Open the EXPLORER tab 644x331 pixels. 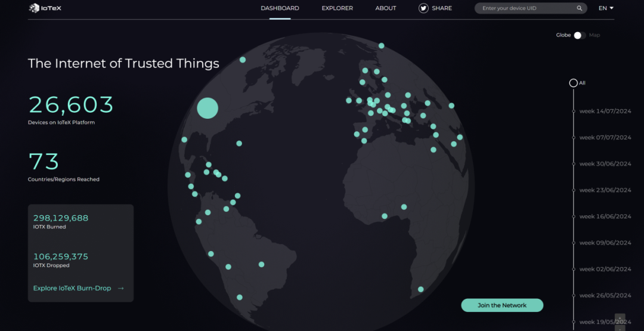[337, 8]
